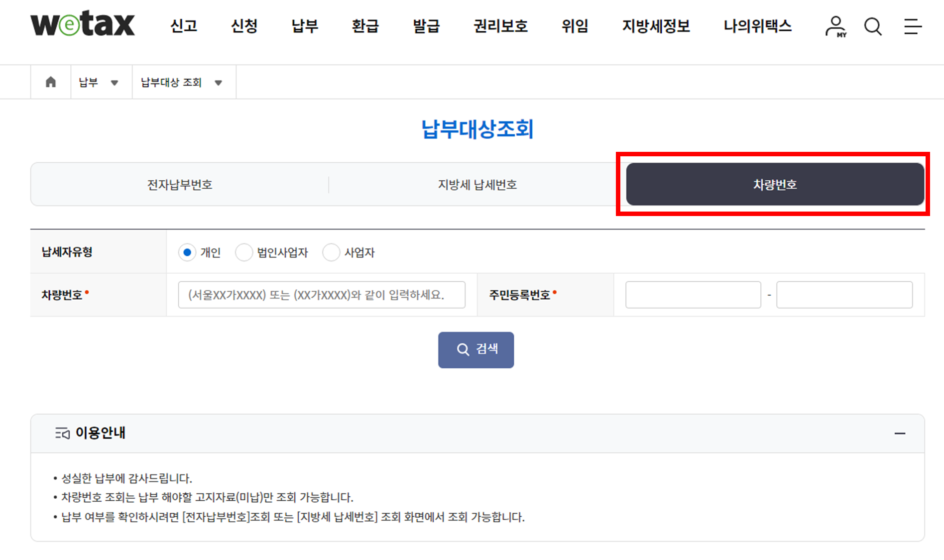Switch to the 전자납부번호 tab
The width and height of the screenshot is (944, 560).
(x=181, y=184)
